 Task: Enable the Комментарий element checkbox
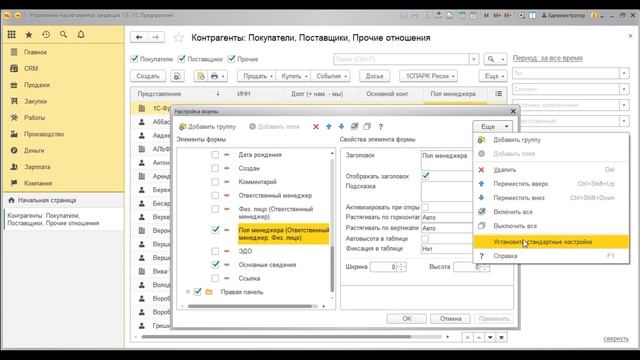tap(215, 182)
